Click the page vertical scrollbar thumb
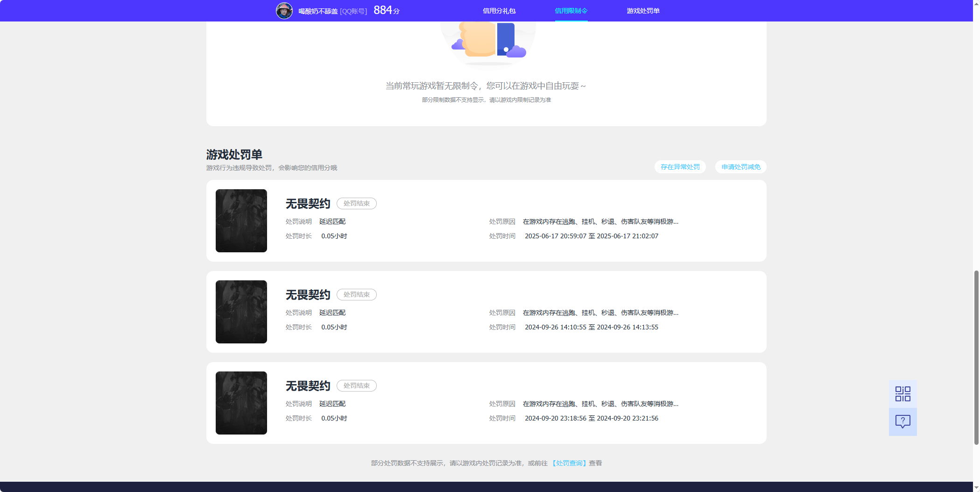This screenshot has width=980, height=492. point(976,357)
